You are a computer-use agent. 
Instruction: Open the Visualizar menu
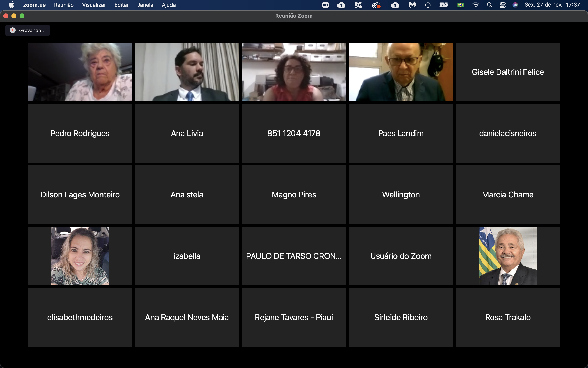pyautogui.click(x=94, y=5)
